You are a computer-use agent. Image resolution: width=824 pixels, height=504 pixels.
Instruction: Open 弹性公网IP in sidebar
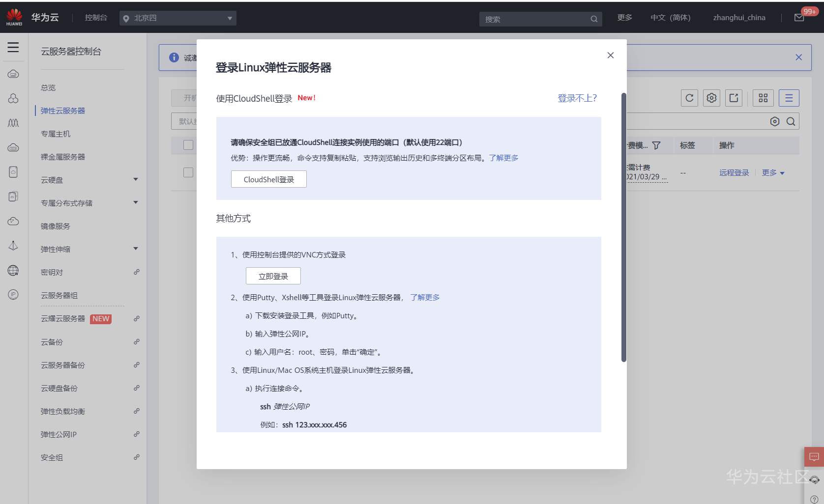click(x=59, y=435)
